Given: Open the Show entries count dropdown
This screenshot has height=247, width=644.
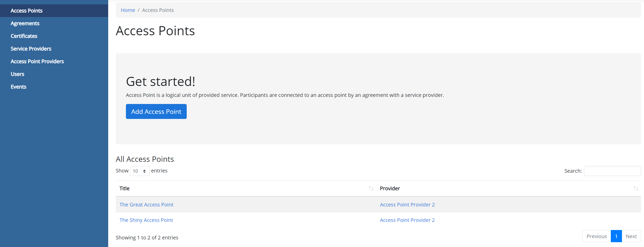Looking at the screenshot, I should tap(140, 171).
